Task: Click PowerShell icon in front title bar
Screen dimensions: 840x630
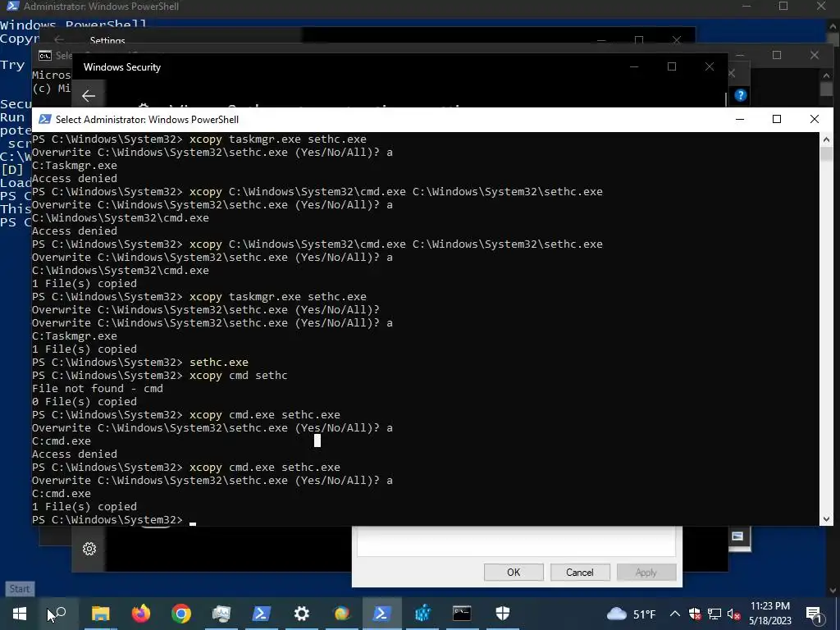Action: click(45, 119)
